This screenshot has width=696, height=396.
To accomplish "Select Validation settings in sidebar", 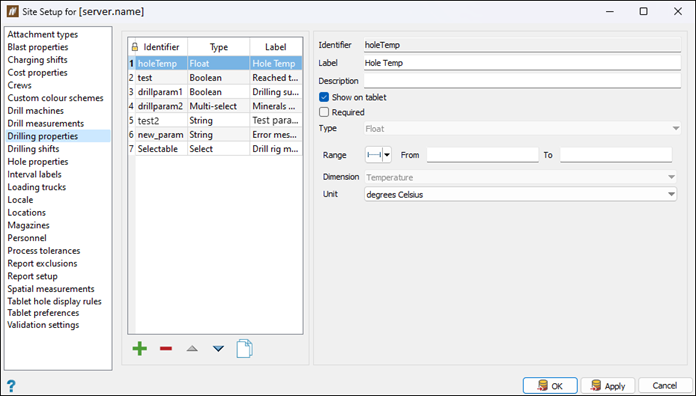I will point(43,325).
